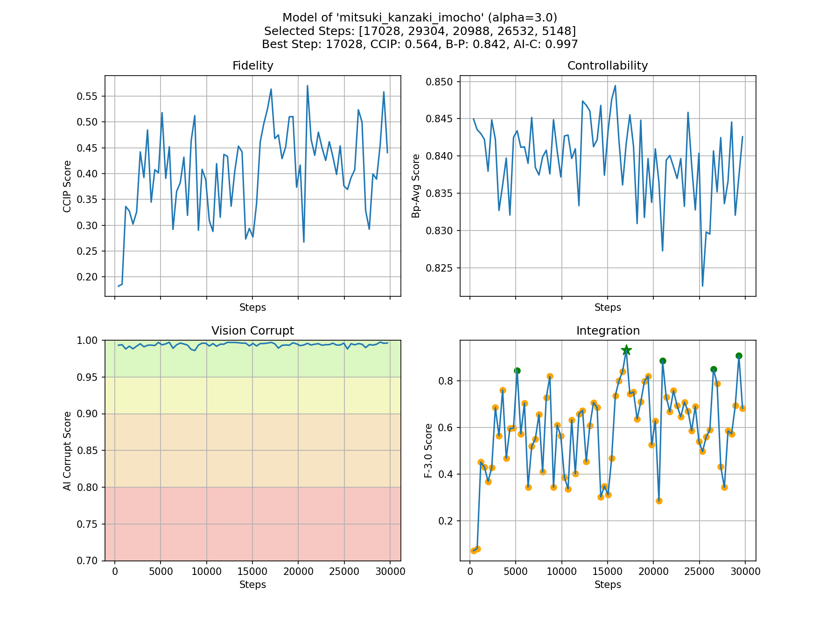Click the "F-3.0 Score" y-axis label
This screenshot has height=630, width=840.
[428, 451]
